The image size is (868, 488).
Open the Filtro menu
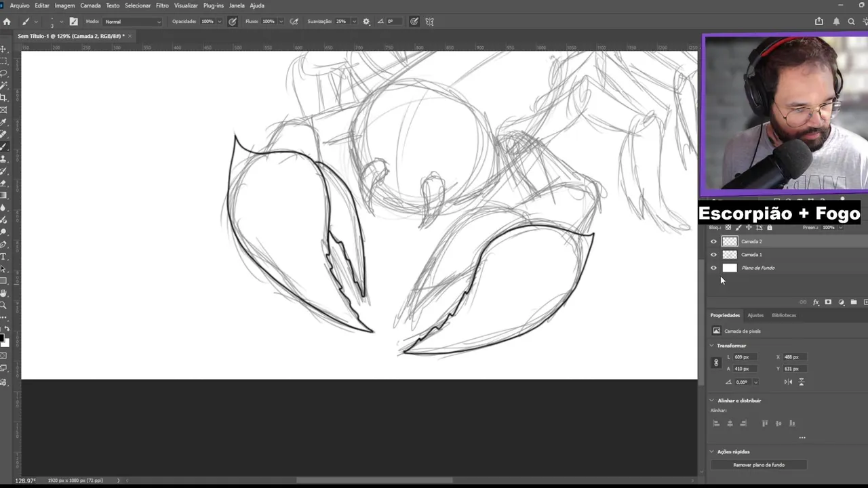tap(163, 5)
